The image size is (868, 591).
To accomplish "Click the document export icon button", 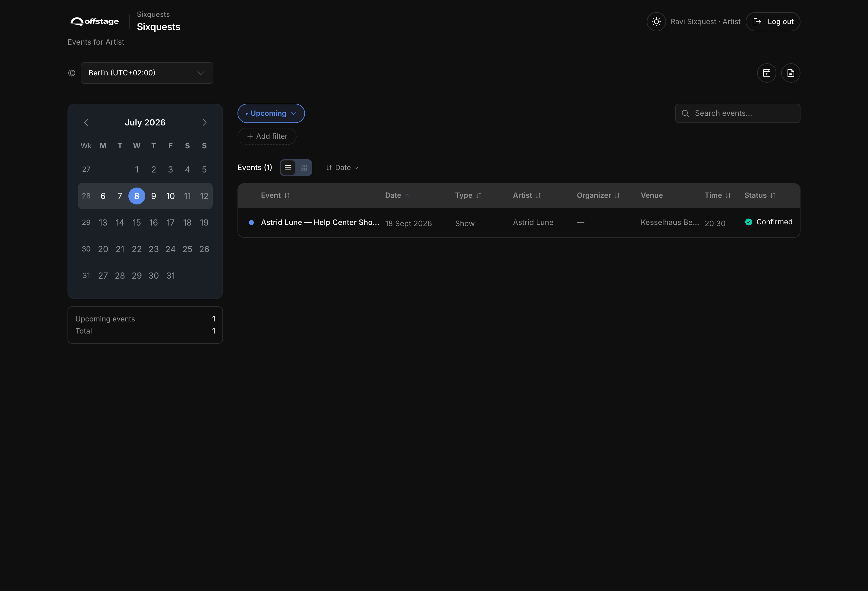I will click(791, 73).
